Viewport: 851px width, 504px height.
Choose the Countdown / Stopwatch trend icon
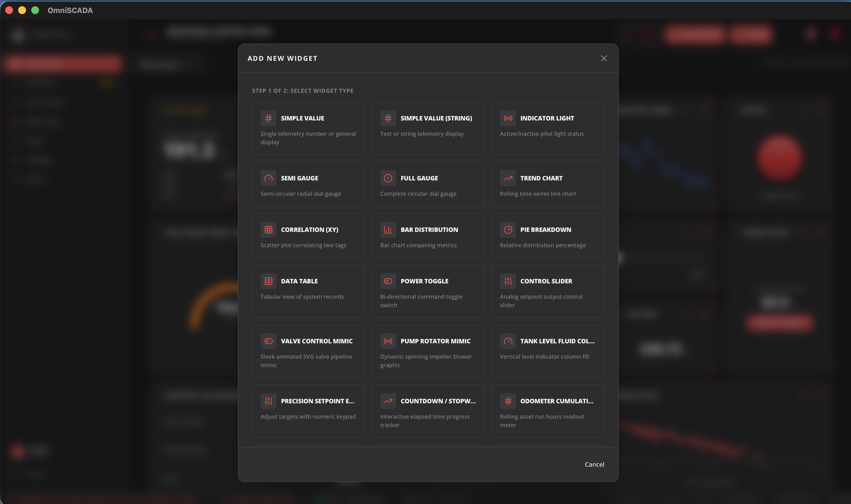[x=388, y=401]
